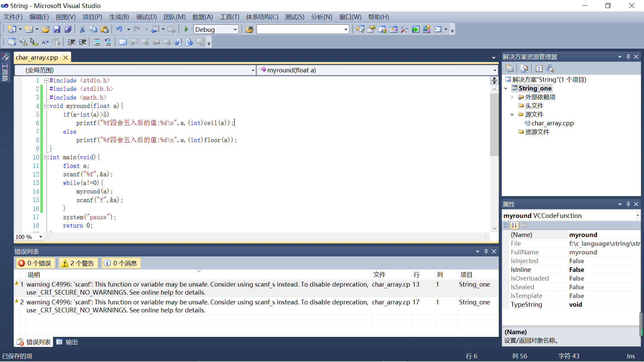
Task: Open the 工具(T) tools menu
Action: pyautogui.click(x=230, y=17)
